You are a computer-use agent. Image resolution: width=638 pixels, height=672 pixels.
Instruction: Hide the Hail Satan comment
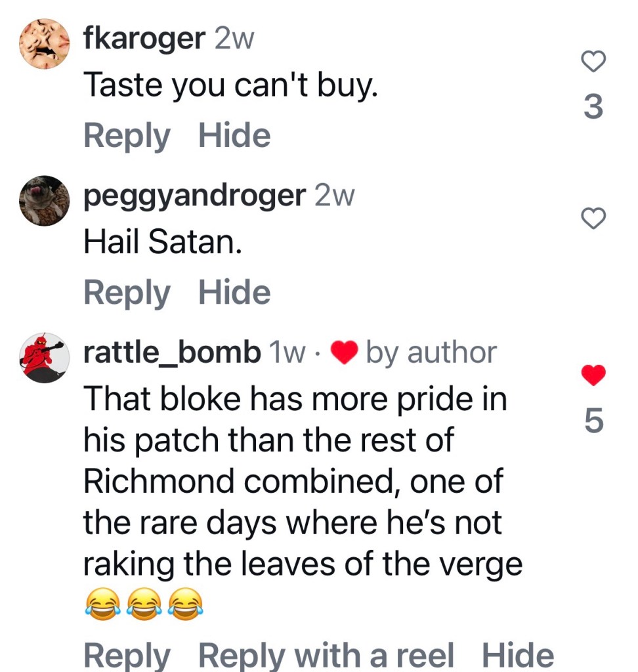[x=234, y=292]
